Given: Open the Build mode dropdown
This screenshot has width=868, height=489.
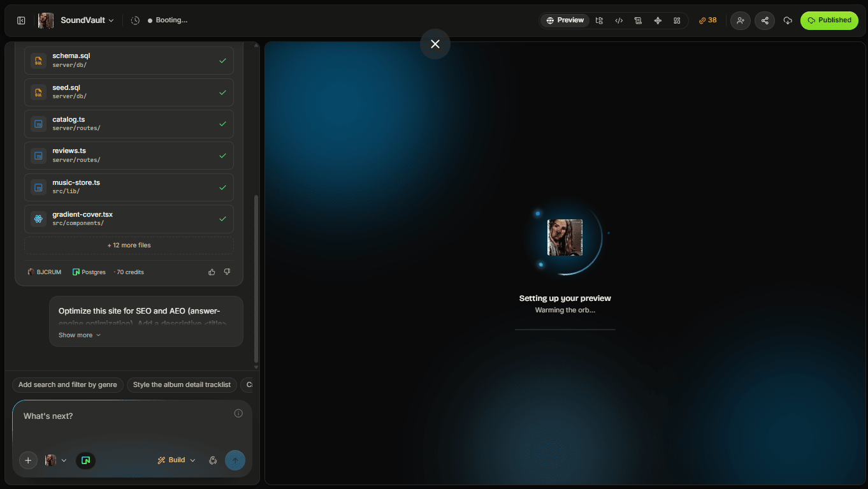Looking at the screenshot, I should coord(177,460).
